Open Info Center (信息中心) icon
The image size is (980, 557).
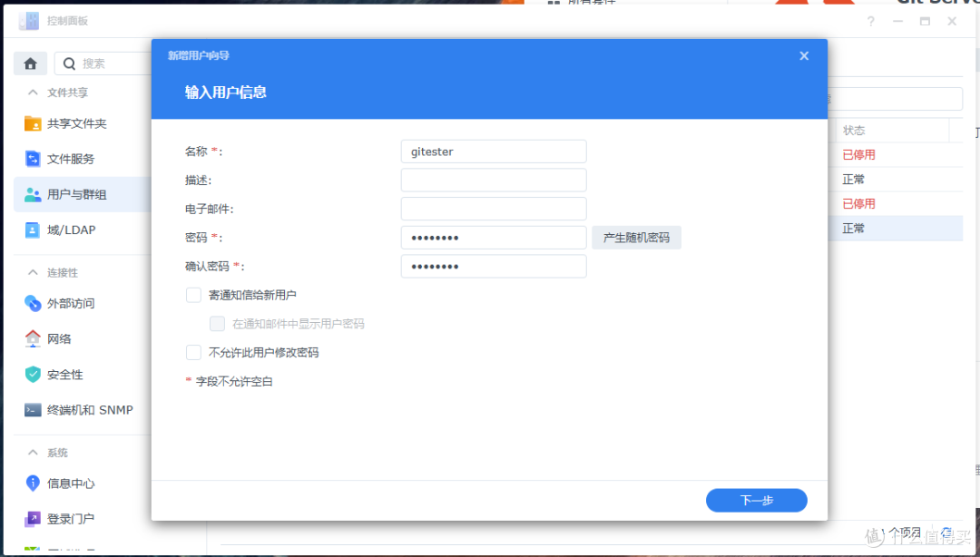click(33, 483)
